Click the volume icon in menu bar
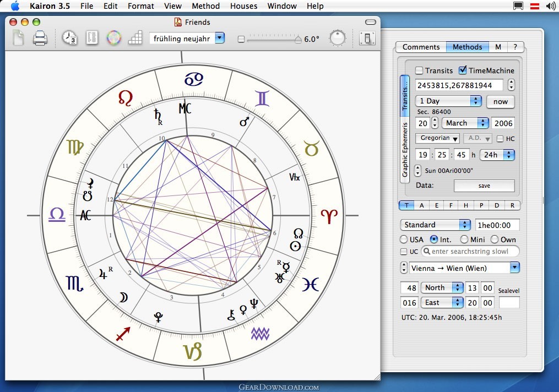 tap(550, 6)
